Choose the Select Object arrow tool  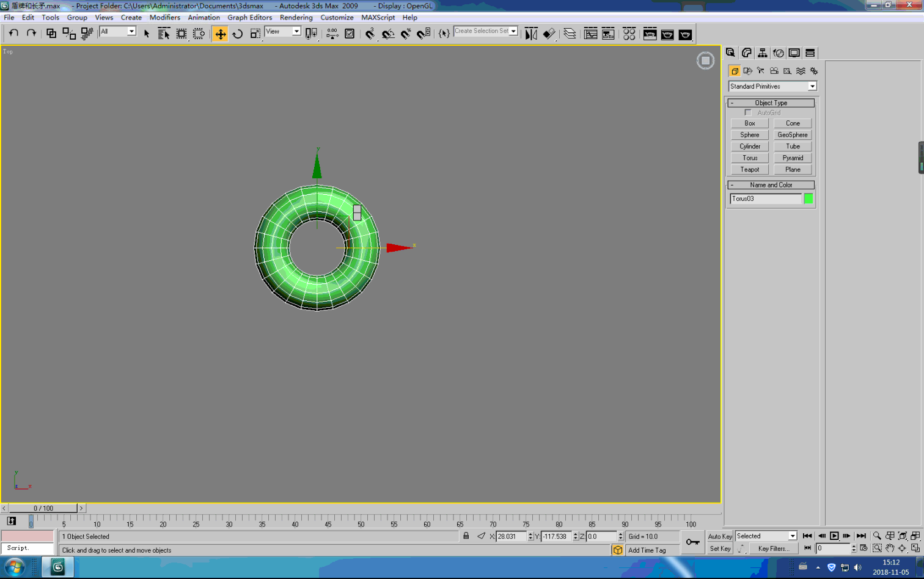coord(147,34)
